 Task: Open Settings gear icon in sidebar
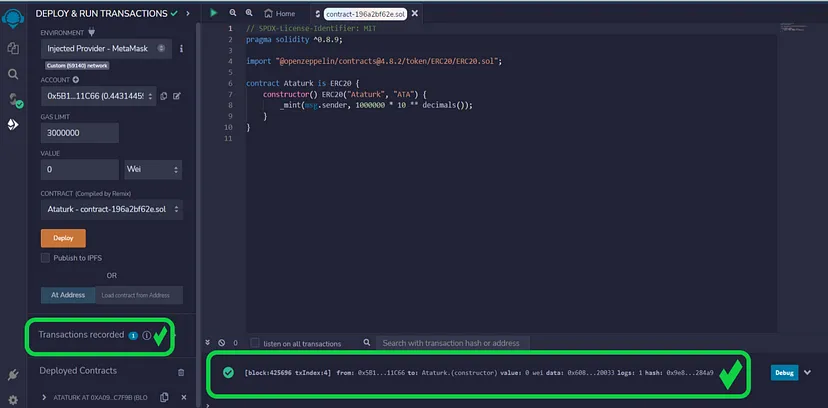tap(13, 397)
